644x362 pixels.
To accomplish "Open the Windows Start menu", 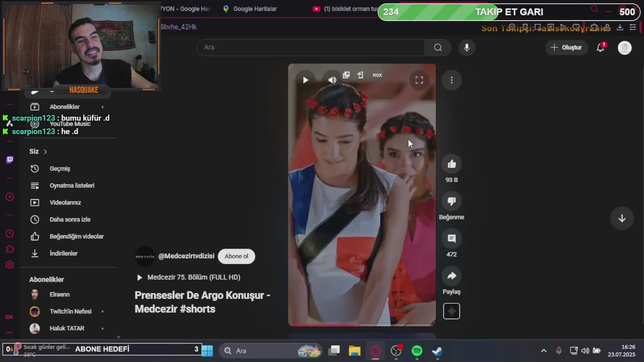I will coord(207,350).
